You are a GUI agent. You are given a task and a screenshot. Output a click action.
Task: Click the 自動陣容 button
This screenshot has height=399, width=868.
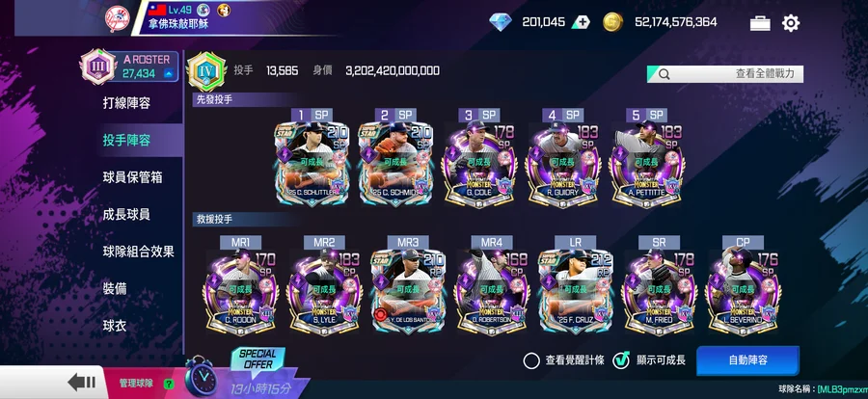[747, 360]
